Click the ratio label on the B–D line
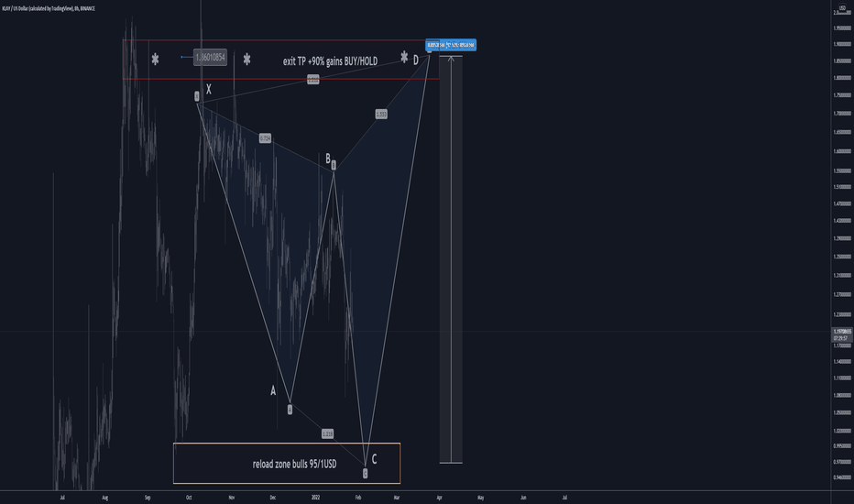The width and height of the screenshot is (854, 504). point(381,114)
